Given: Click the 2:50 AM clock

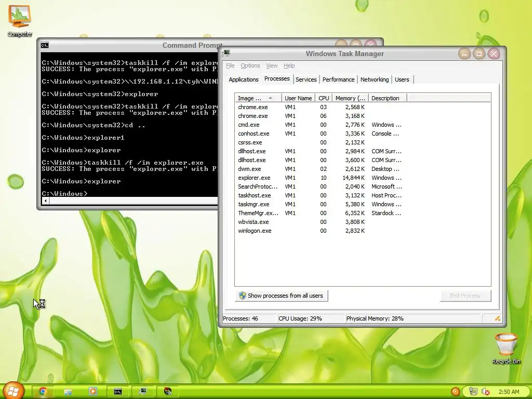Looking at the screenshot, I should 509,392.
